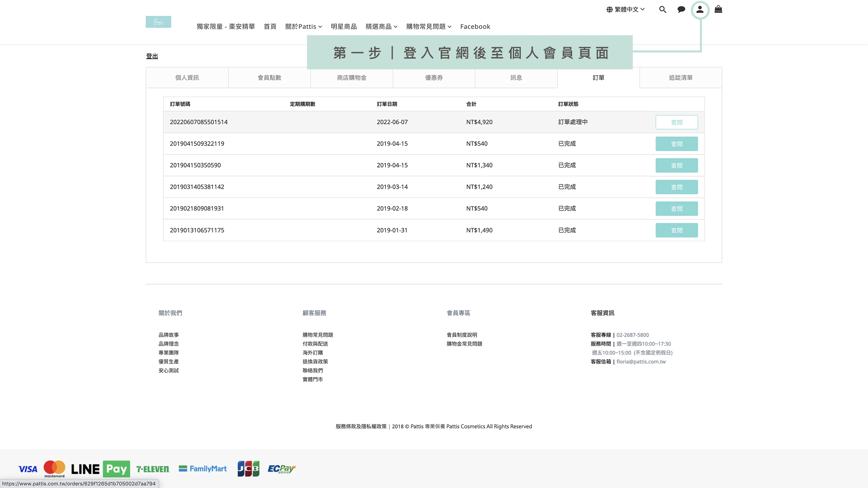Switch to the 個人資訊 tab
Image resolution: width=868 pixels, height=488 pixels.
(x=187, y=78)
